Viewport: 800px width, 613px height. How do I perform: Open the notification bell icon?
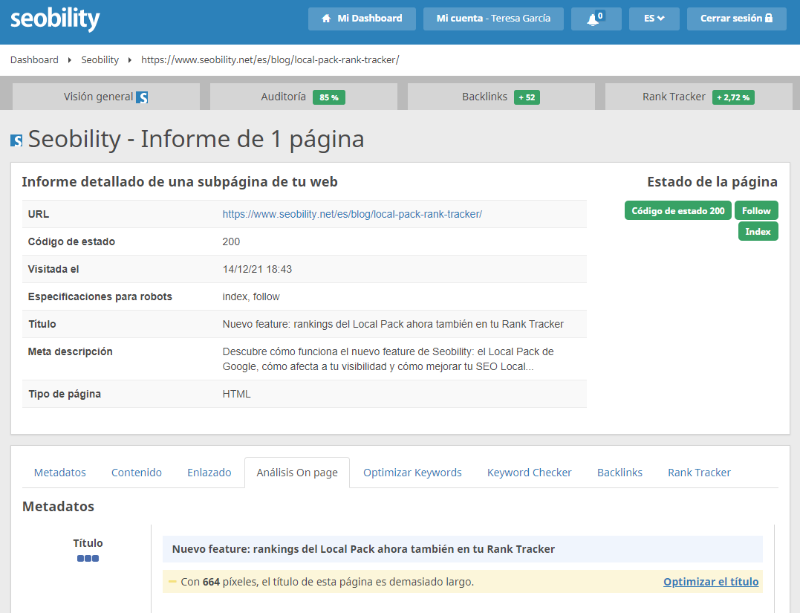596,19
